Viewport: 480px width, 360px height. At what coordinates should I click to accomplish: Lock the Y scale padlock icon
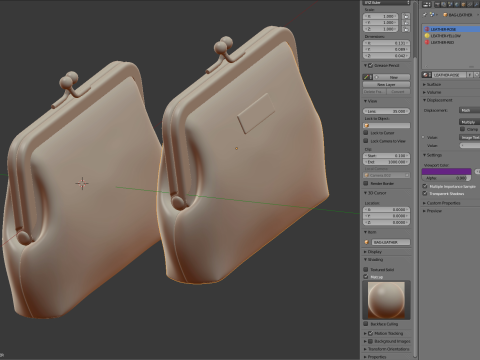coord(406,23)
